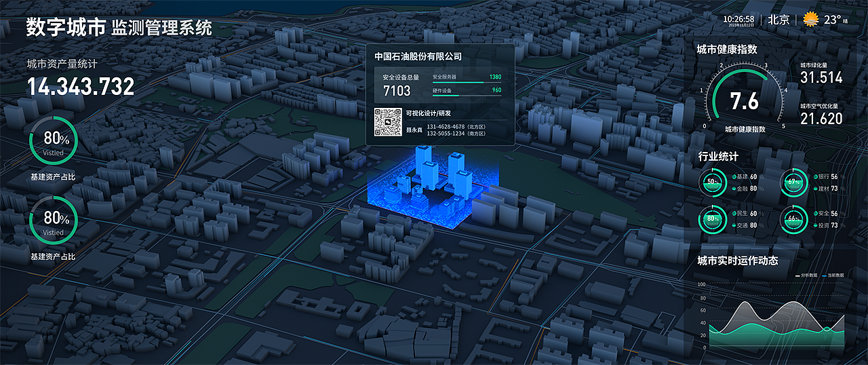The width and height of the screenshot is (868, 365).
Task: Click the sun weather icon
Action: [x=810, y=20]
